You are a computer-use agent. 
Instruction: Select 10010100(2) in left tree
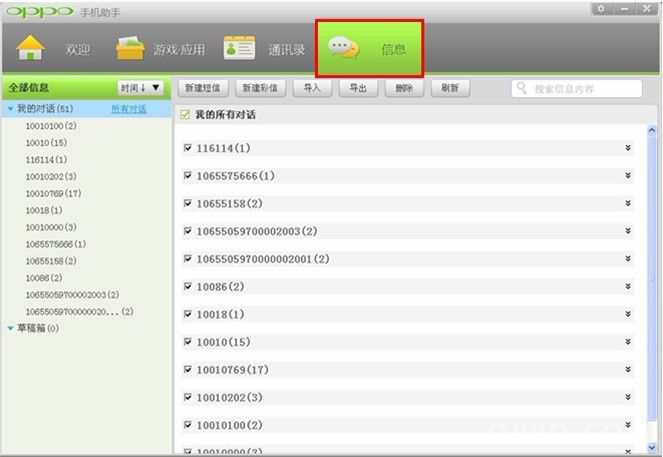(51, 126)
